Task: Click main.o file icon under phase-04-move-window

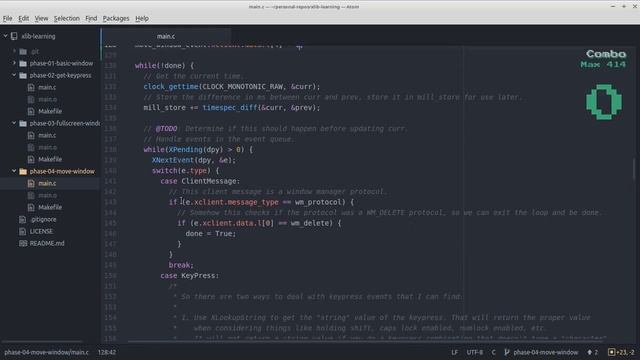Action: 31,196
